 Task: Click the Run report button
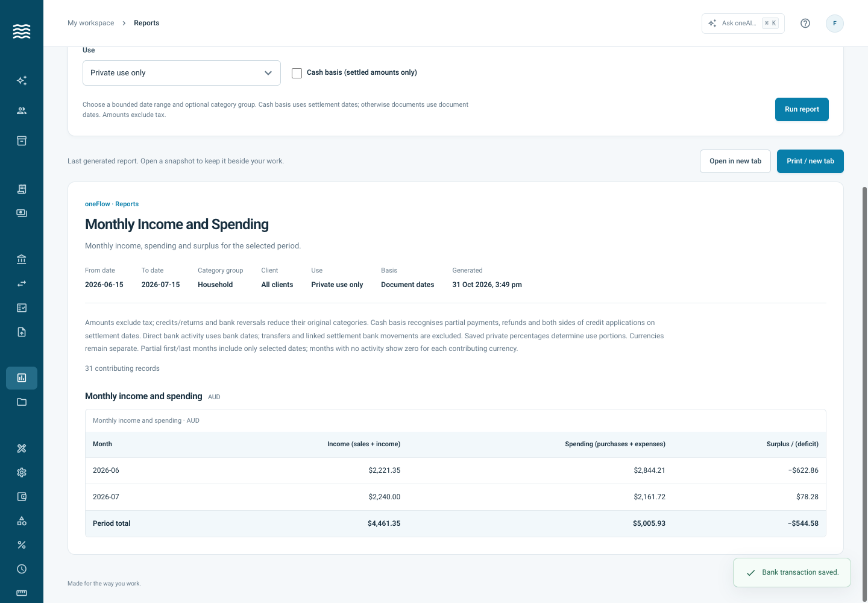tap(802, 109)
